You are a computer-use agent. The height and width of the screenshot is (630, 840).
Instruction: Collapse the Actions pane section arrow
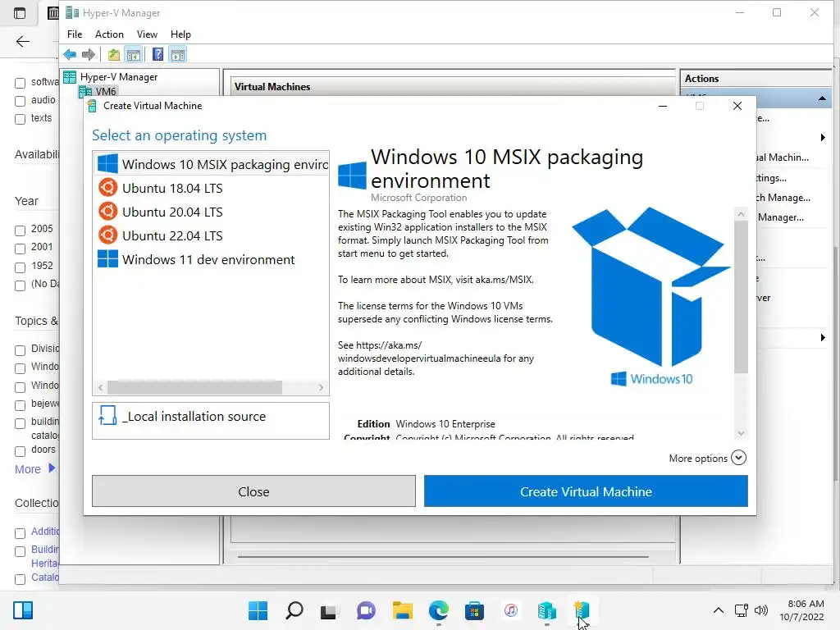pyautogui.click(x=822, y=98)
